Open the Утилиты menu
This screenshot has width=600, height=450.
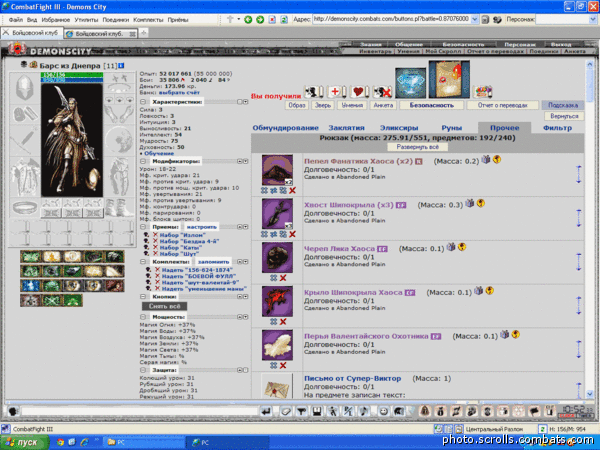click(x=86, y=20)
